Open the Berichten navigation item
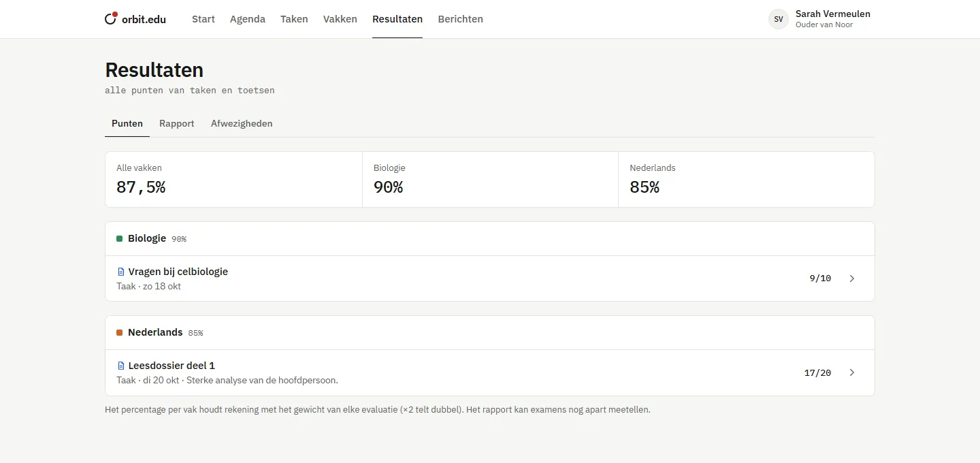Image resolution: width=980 pixels, height=463 pixels. tap(461, 19)
